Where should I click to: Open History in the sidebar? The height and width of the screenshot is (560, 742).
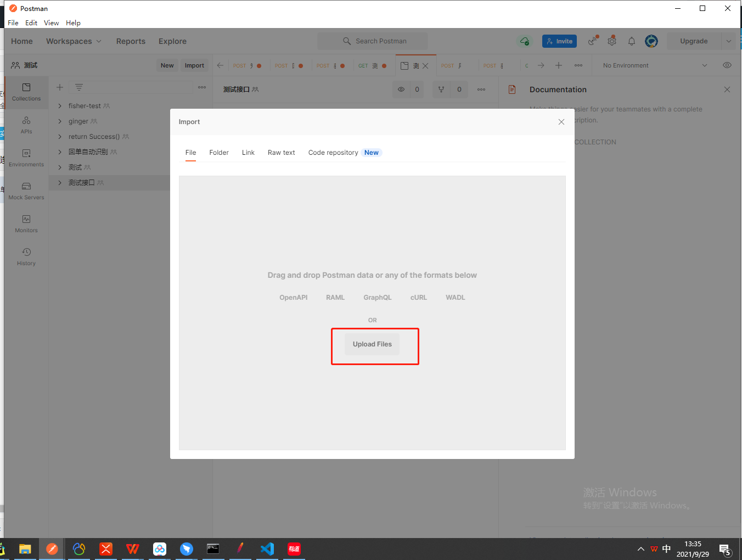[x=26, y=257]
